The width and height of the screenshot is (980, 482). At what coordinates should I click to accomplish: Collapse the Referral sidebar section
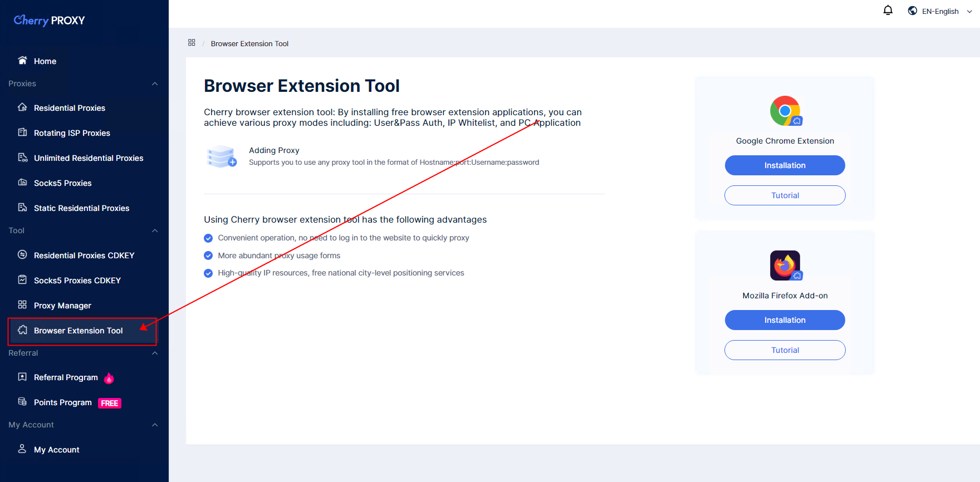click(155, 353)
